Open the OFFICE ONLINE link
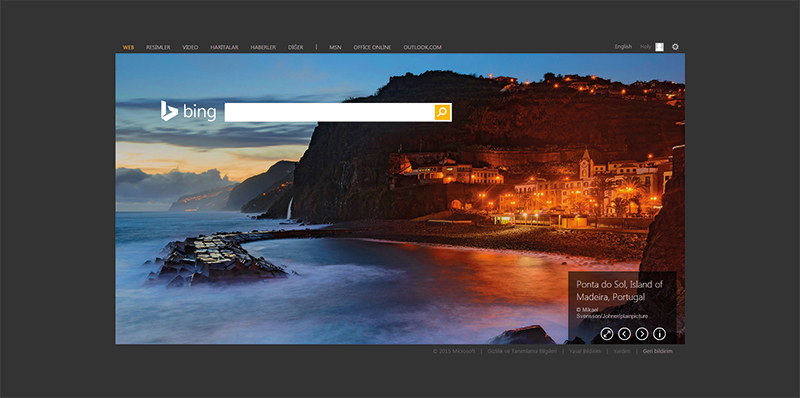The image size is (800, 398). (372, 47)
